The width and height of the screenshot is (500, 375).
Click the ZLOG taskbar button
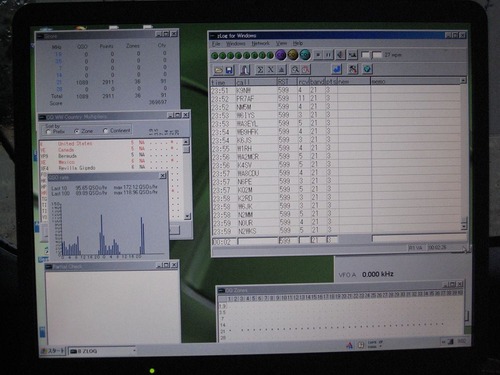102,351
